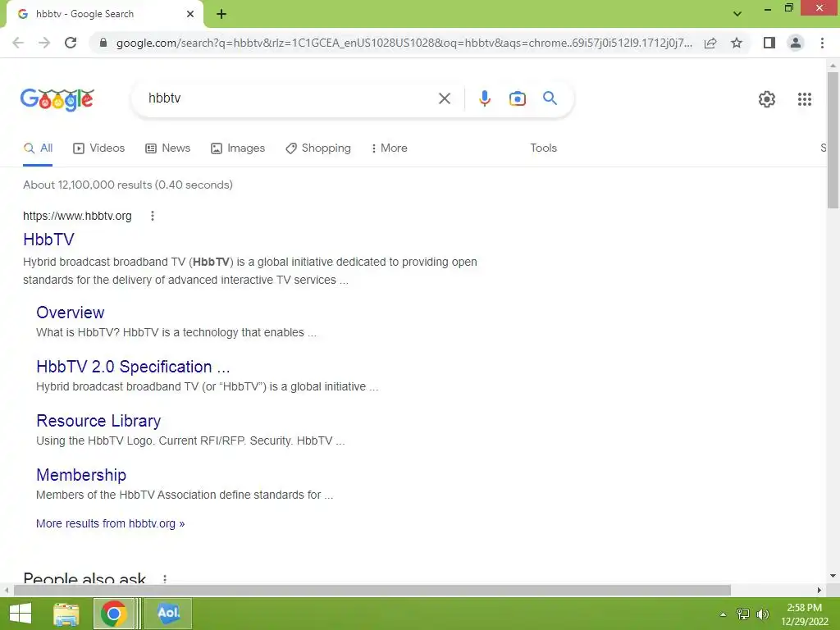This screenshot has height=630, width=840.
Task: Reload the current page
Action: point(71,43)
